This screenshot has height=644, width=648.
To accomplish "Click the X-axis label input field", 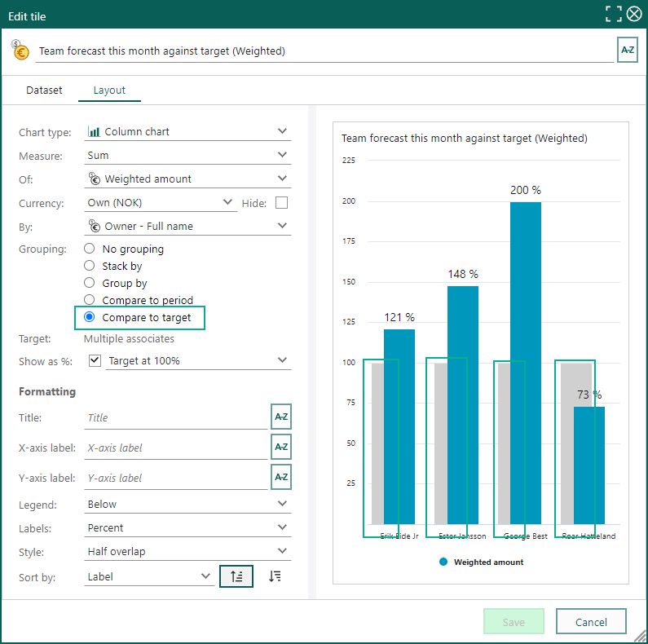I will pyautogui.click(x=176, y=448).
